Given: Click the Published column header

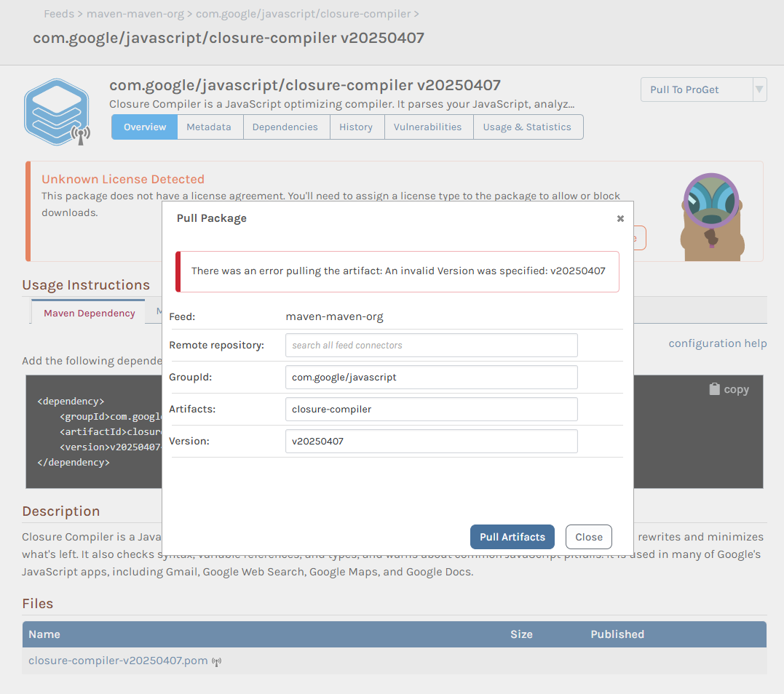Looking at the screenshot, I should pos(617,634).
